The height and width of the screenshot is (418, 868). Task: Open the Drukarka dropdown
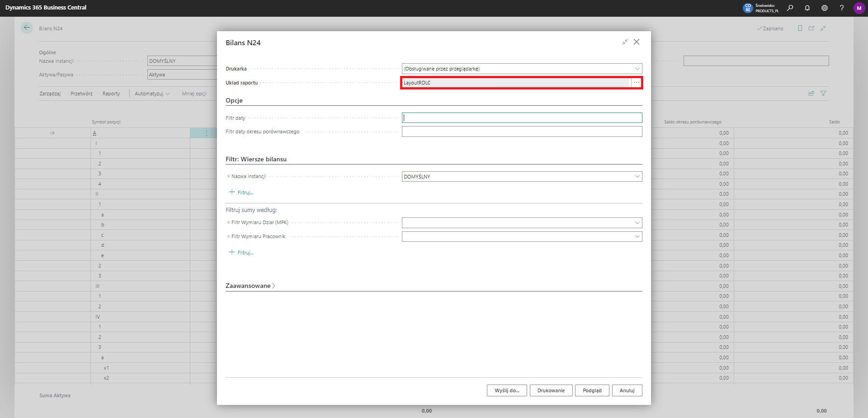coord(637,69)
